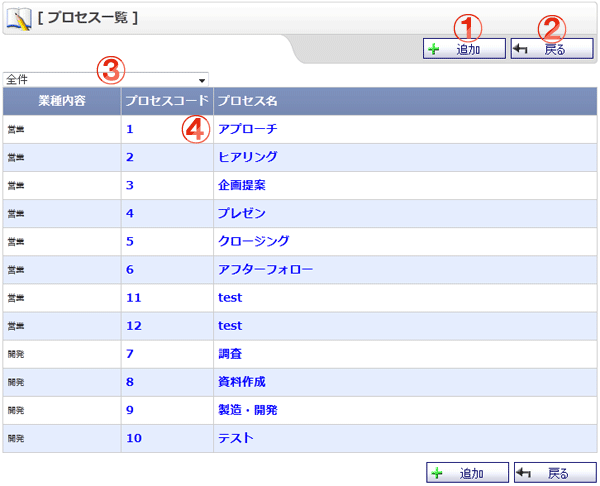Open the test process link for code 11
This screenshot has width=600, height=486.
coord(230,298)
